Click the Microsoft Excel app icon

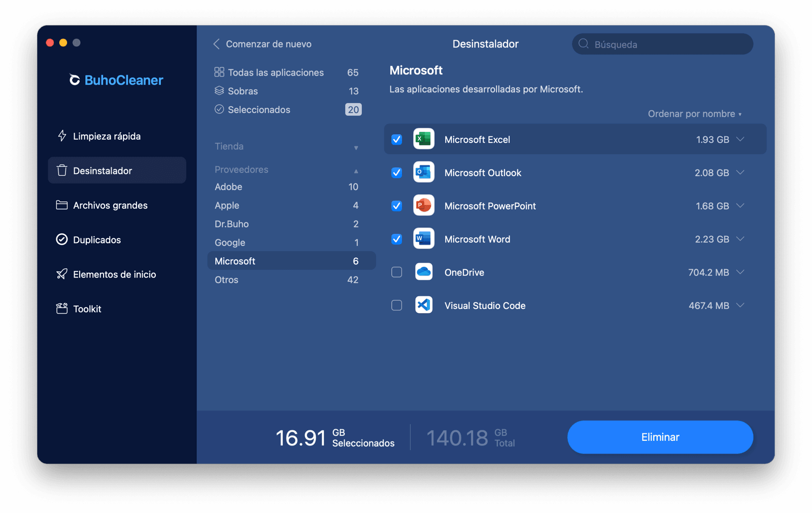point(424,139)
